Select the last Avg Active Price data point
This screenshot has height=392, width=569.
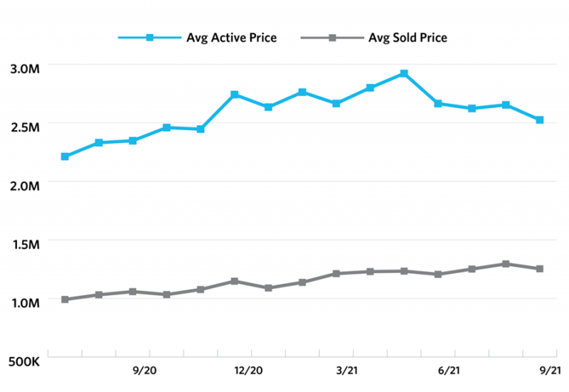point(540,120)
